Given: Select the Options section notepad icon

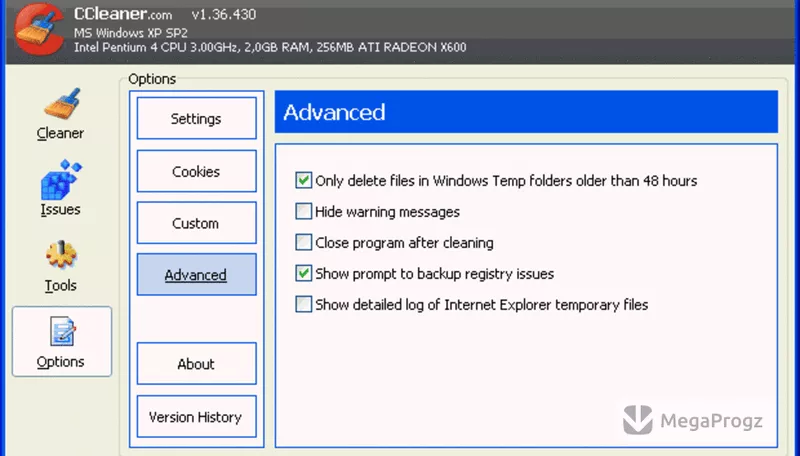Looking at the screenshot, I should 62,332.
